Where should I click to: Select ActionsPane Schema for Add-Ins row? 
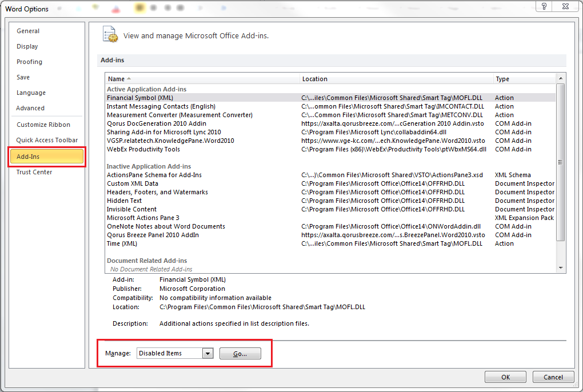(330, 175)
